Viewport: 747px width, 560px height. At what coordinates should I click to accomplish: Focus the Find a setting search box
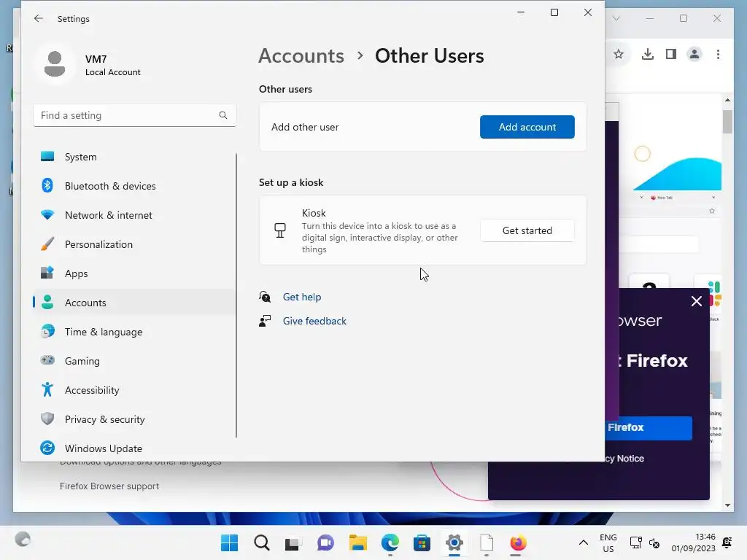[x=134, y=115]
